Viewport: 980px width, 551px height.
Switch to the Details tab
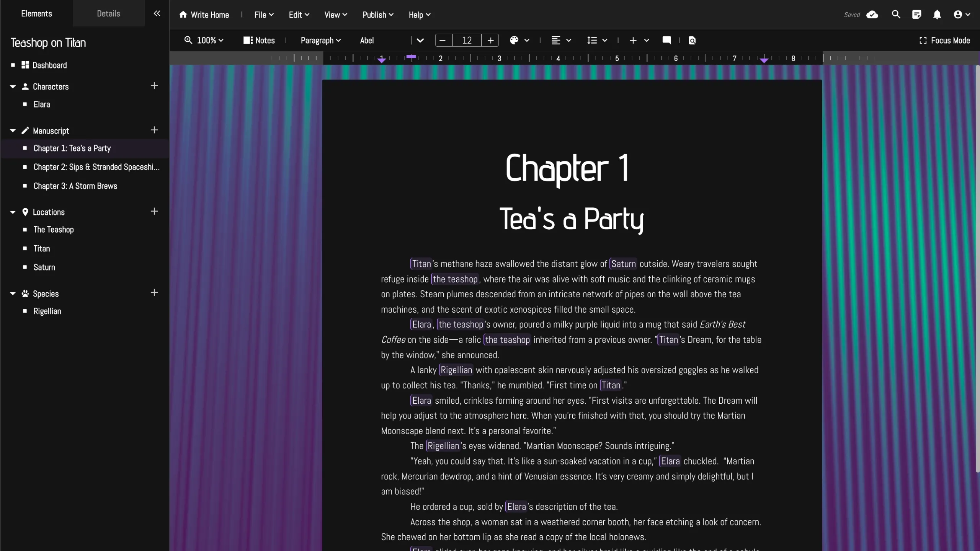[108, 13]
